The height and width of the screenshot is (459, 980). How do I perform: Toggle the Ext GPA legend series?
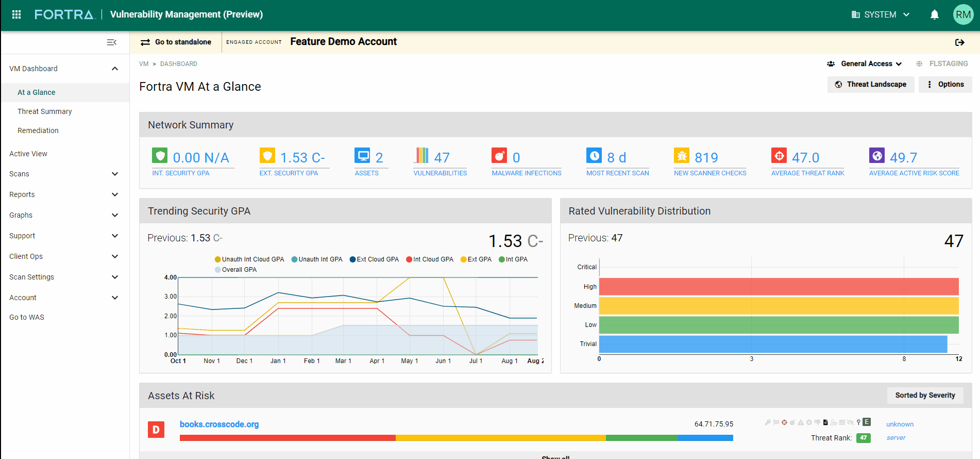(476, 259)
